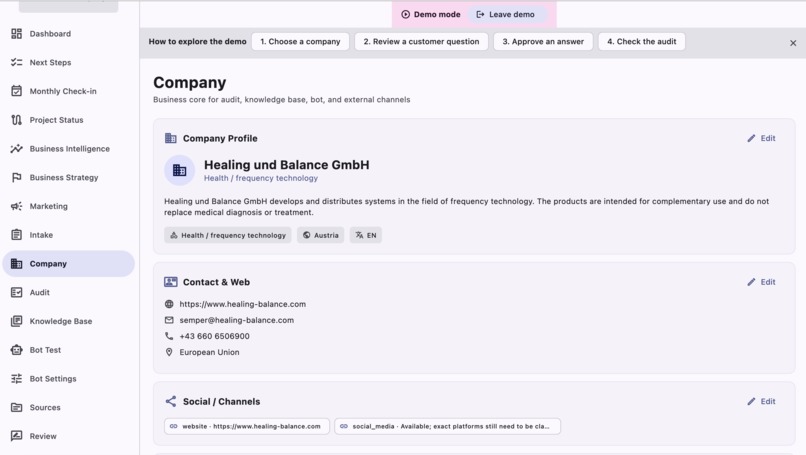Click the EN language tag
The image size is (806, 455).
(366, 235)
